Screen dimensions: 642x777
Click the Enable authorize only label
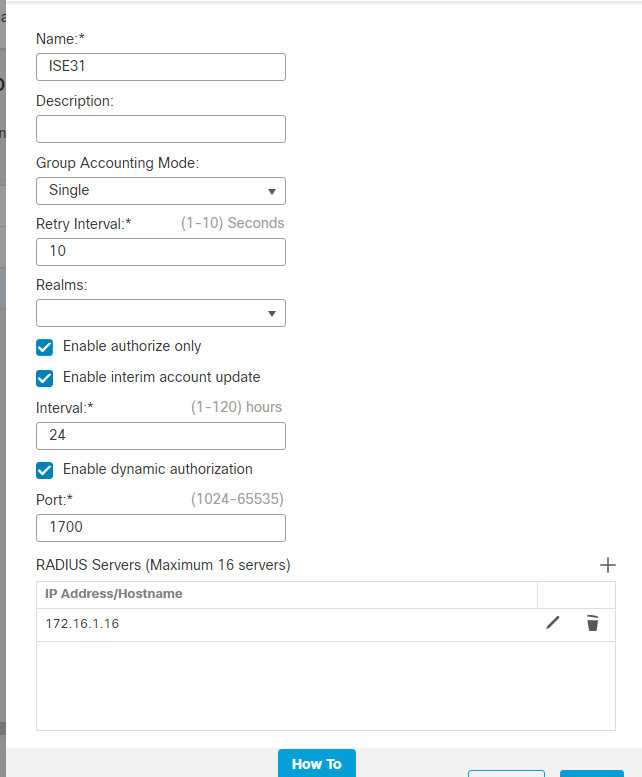click(132, 346)
